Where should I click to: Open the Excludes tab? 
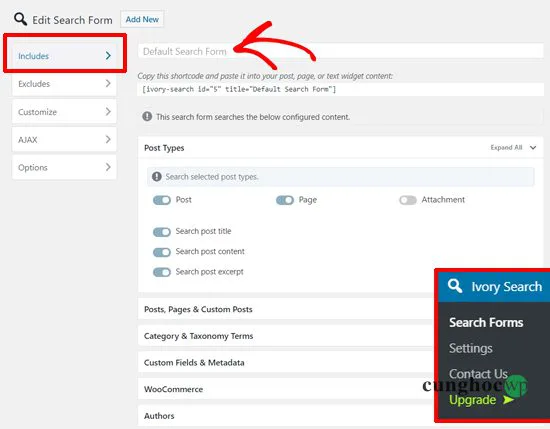coord(64,83)
